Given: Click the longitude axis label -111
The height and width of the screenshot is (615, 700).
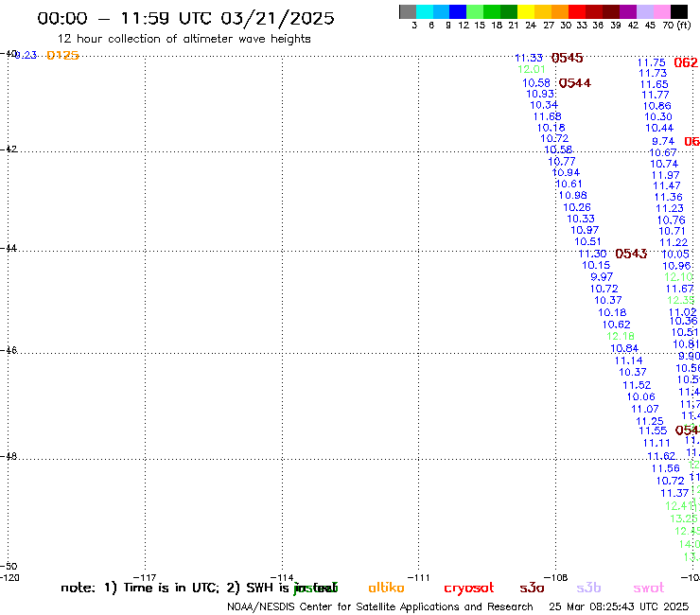Looking at the screenshot, I should [418, 577].
